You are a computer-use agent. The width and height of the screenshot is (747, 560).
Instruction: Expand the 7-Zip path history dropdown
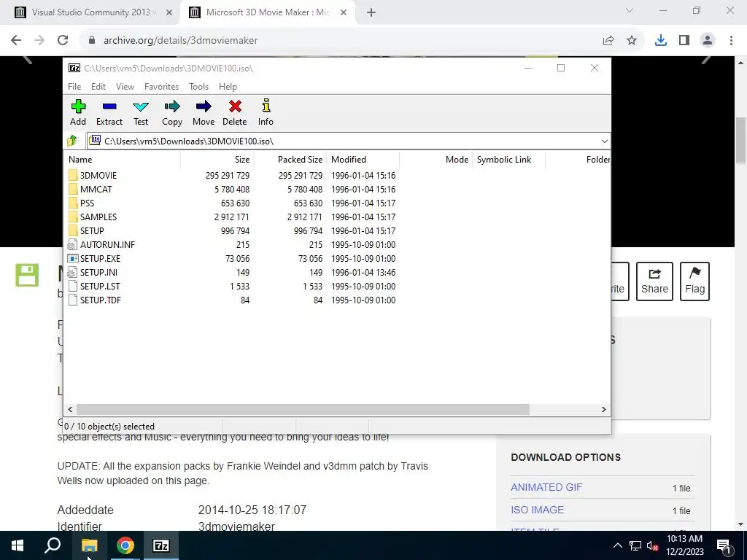[604, 141]
